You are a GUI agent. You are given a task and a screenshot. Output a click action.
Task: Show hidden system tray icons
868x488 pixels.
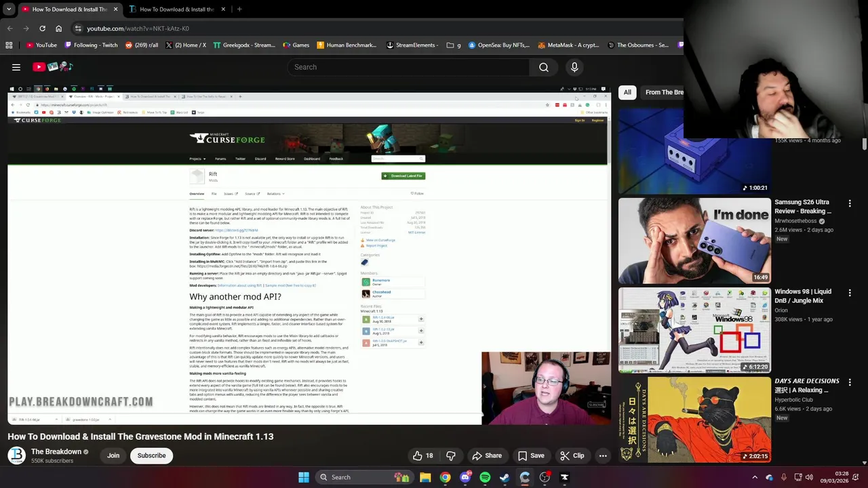coord(754,477)
